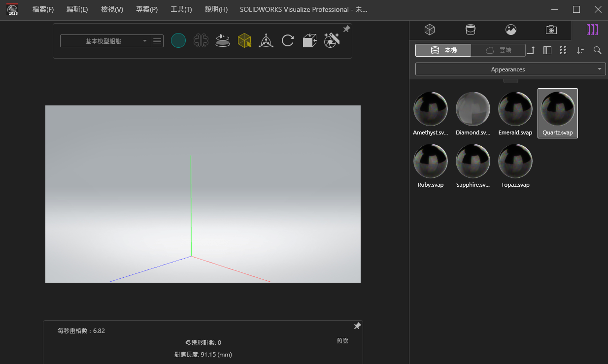Click the circular refresh arrow icon
The image size is (608, 364).
288,41
